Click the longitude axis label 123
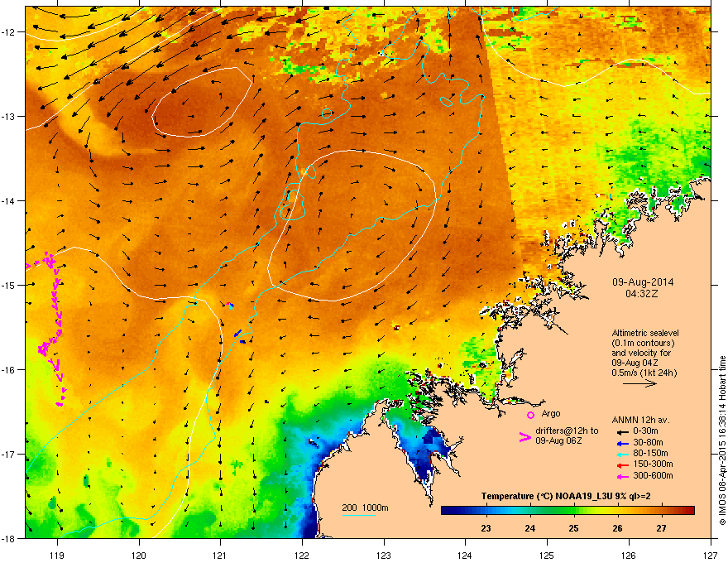 pyautogui.click(x=384, y=556)
